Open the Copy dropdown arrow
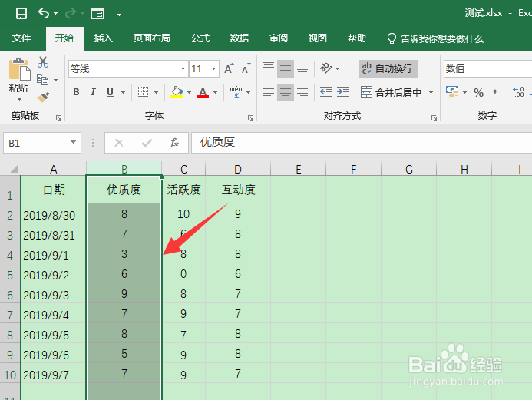Viewport: 532px width, 400px height. (x=55, y=81)
